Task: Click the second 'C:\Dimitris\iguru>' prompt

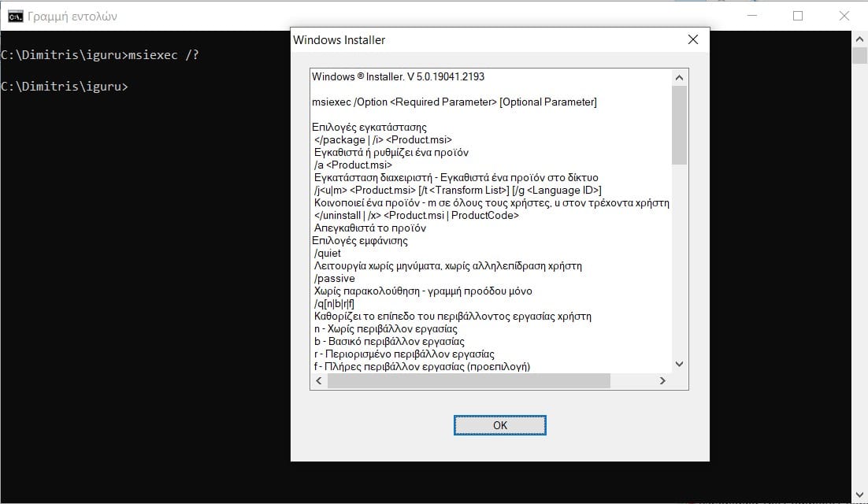Action: coord(65,87)
